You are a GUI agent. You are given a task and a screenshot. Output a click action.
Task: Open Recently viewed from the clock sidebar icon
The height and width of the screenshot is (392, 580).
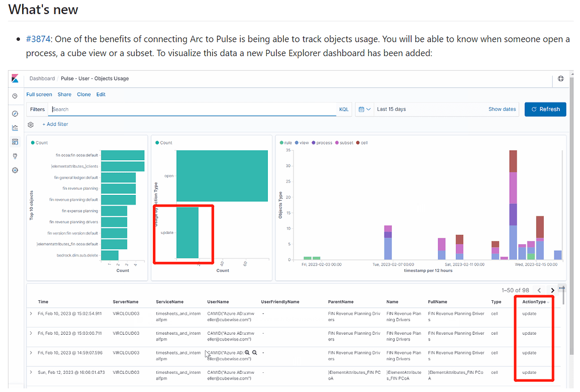[x=15, y=95]
